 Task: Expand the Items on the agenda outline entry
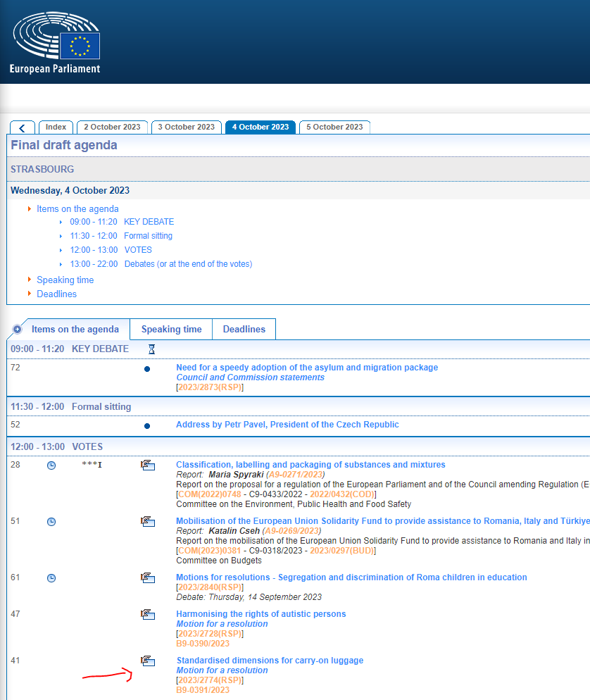tap(77, 208)
